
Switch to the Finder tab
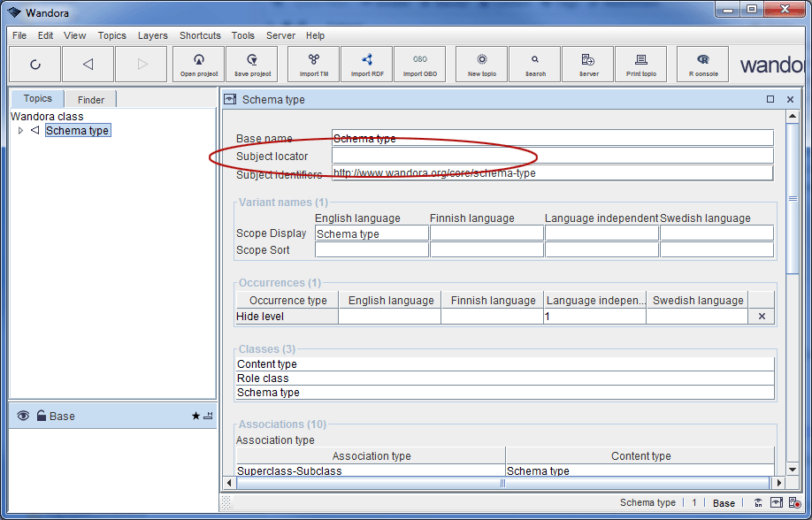[x=90, y=100]
